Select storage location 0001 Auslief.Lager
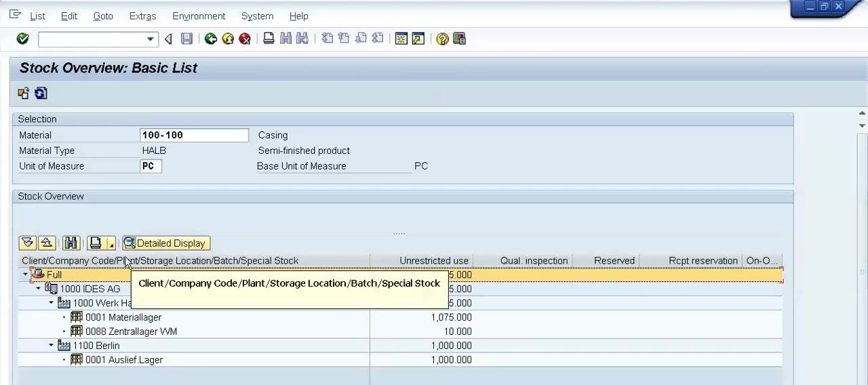 click(x=123, y=360)
